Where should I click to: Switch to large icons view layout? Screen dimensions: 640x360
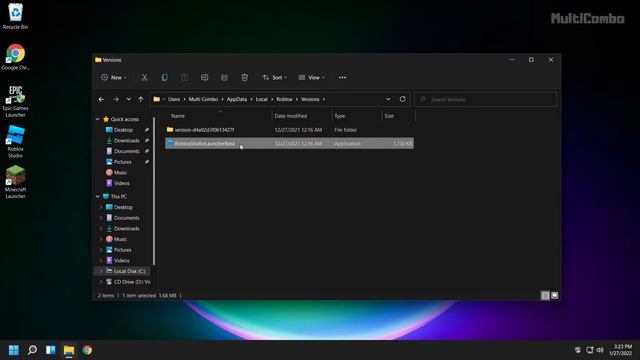coord(554,296)
